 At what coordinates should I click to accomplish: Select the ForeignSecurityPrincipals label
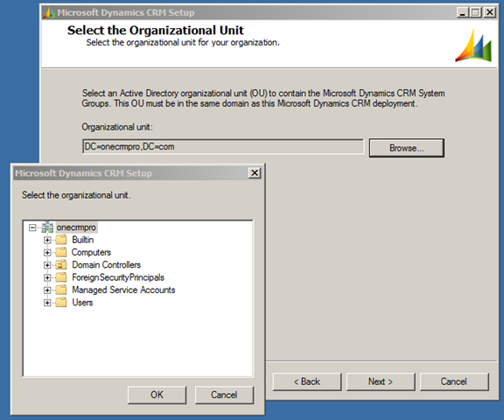click(x=118, y=277)
